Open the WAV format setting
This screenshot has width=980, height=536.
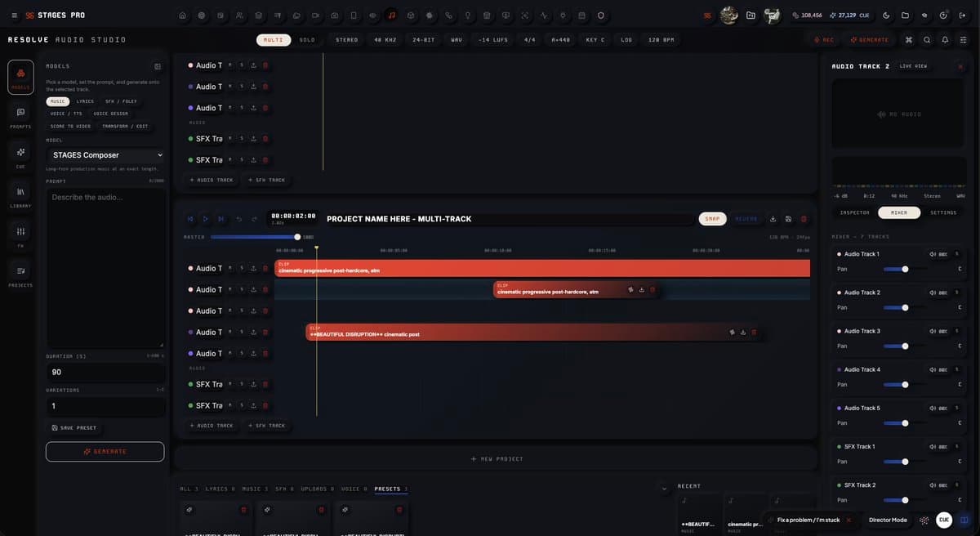457,39
